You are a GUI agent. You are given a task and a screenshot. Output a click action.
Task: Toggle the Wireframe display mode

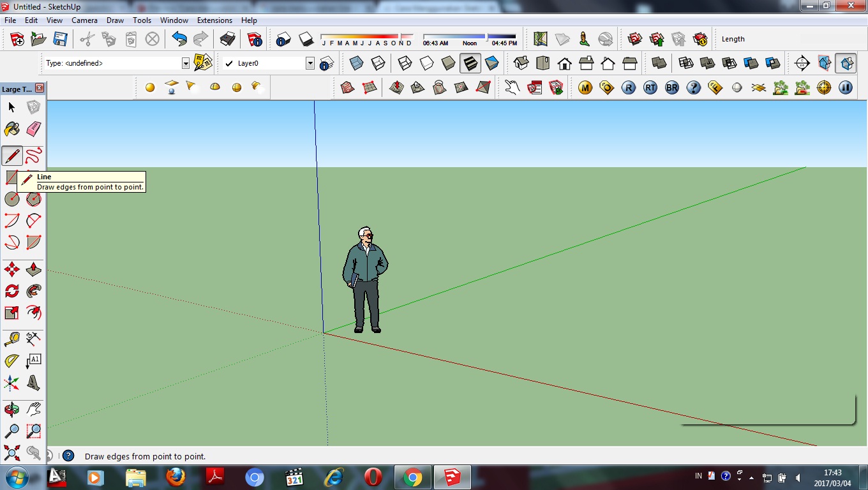pos(405,63)
